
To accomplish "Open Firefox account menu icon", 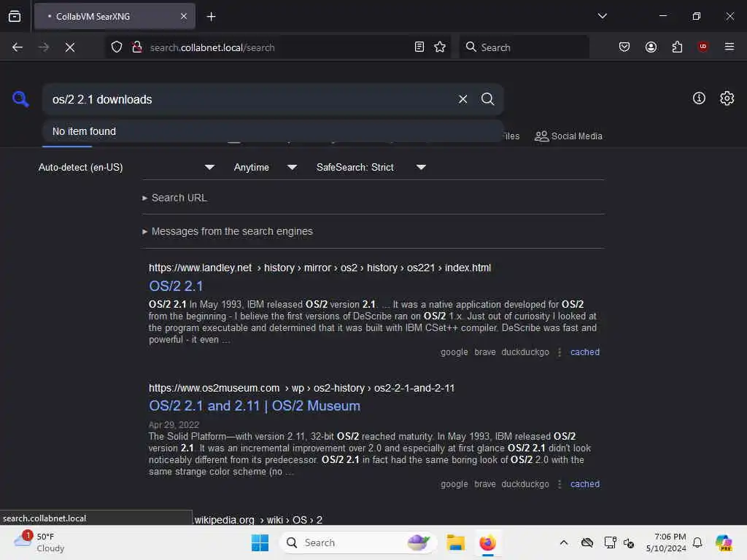I will point(651,47).
